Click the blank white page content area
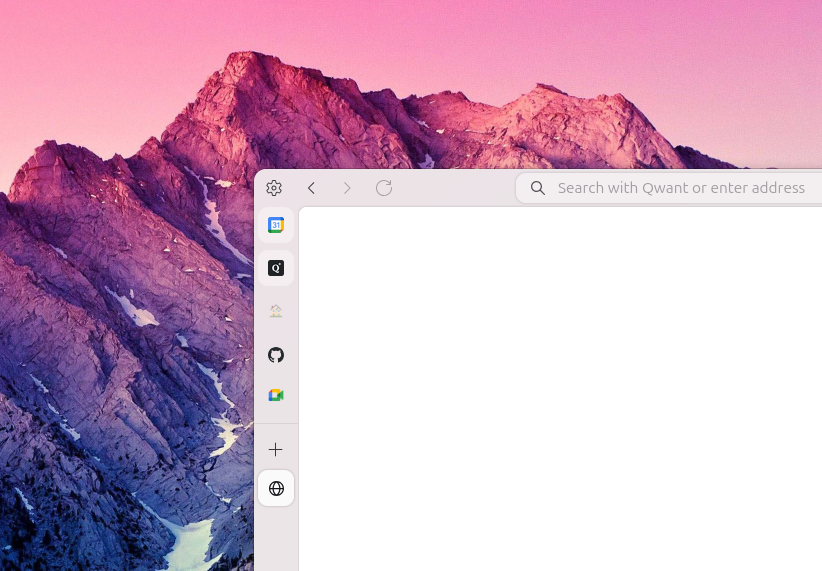The width and height of the screenshot is (822, 571). (x=560, y=389)
